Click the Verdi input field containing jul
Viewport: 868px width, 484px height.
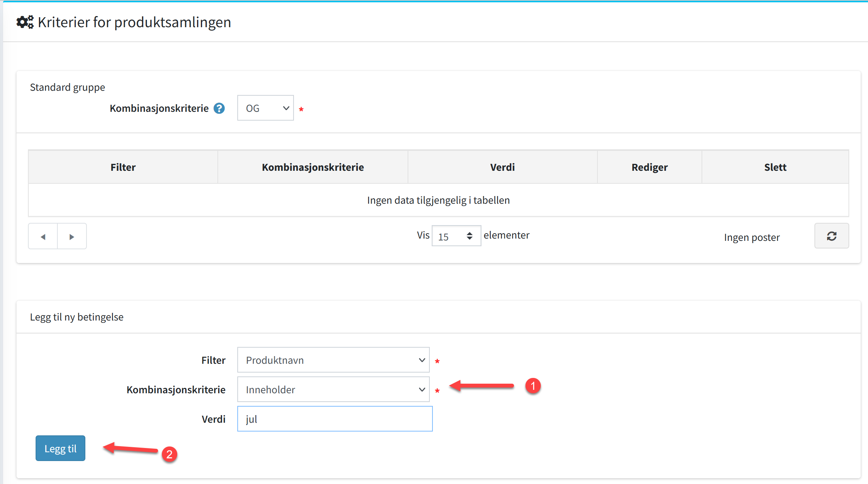(334, 419)
